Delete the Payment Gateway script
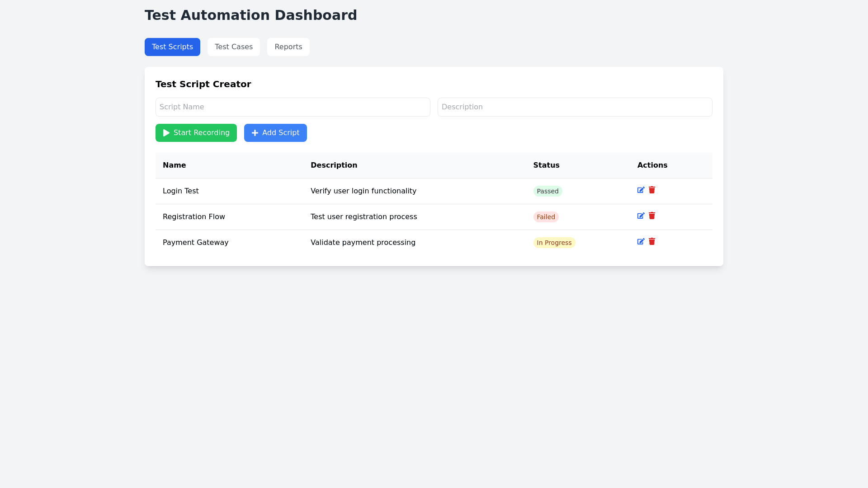This screenshot has width=868, height=488. [652, 241]
